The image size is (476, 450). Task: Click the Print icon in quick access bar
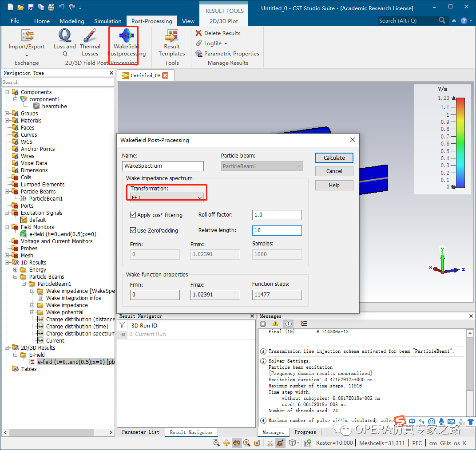coord(51,7)
